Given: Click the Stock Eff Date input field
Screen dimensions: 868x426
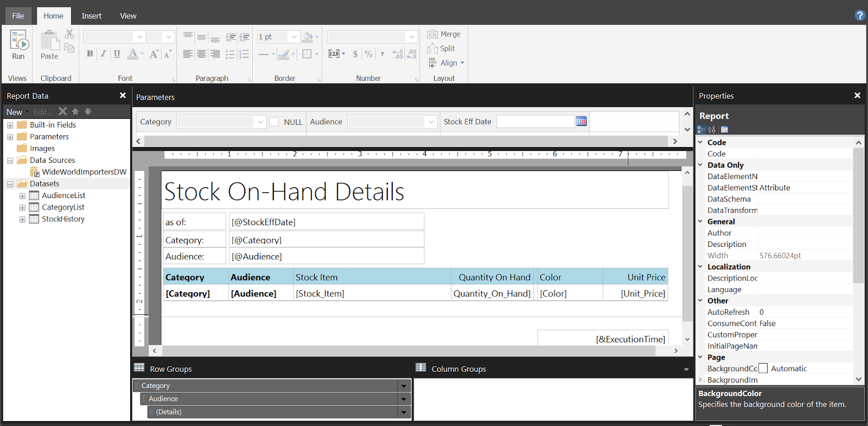Looking at the screenshot, I should (535, 122).
